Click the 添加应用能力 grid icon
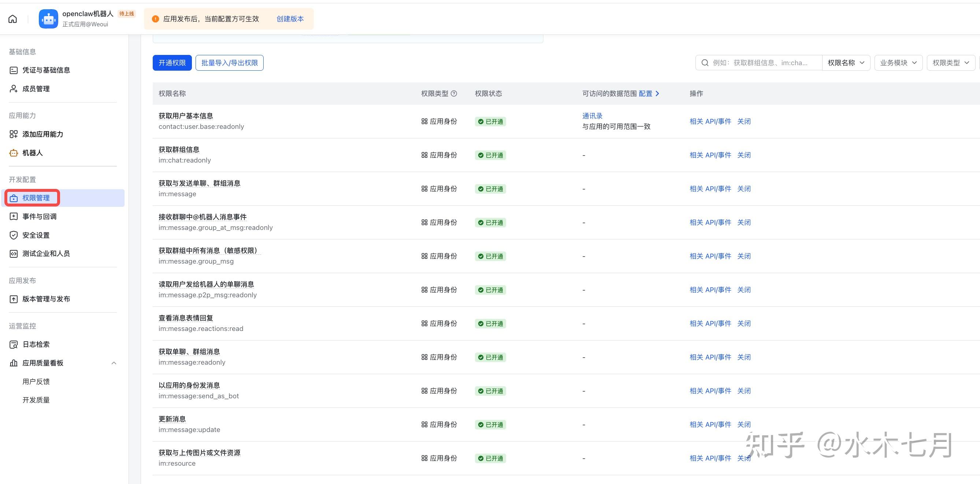Viewport: 980px width, 484px height. point(13,134)
